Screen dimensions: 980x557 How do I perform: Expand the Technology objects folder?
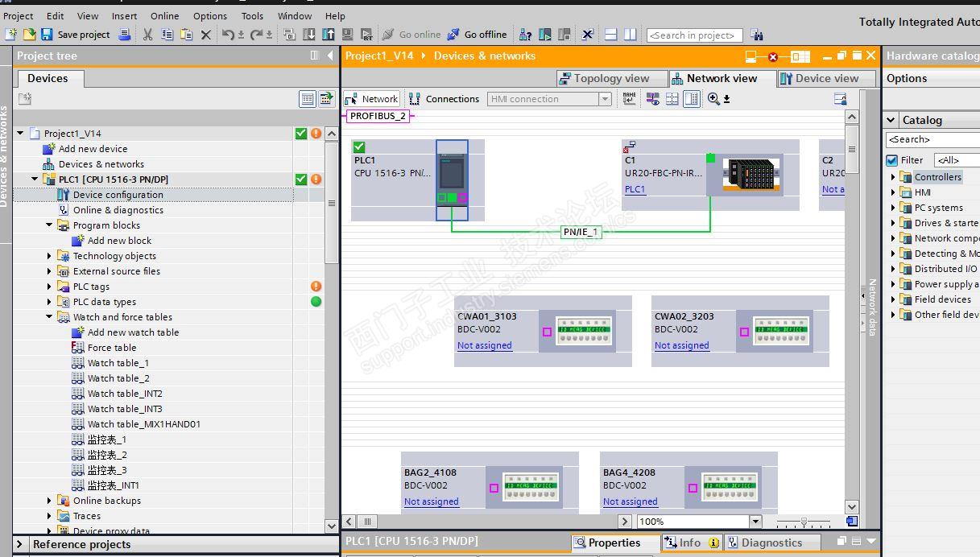pyautogui.click(x=49, y=256)
